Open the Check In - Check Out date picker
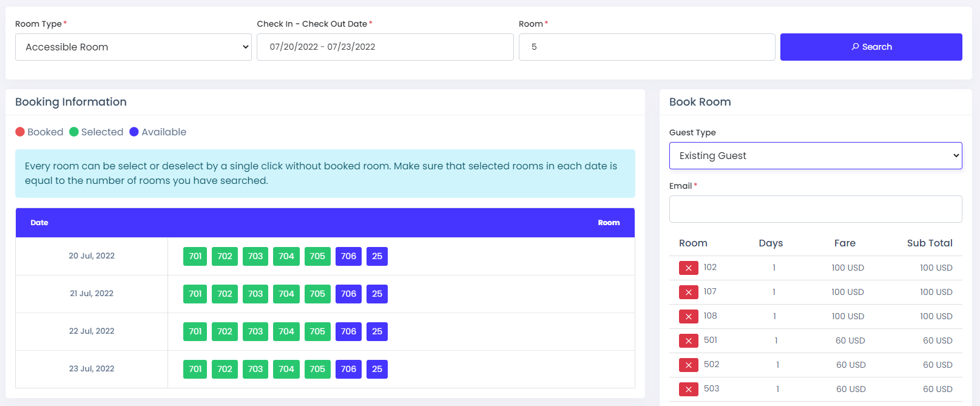This screenshot has width=980, height=406. (x=385, y=47)
